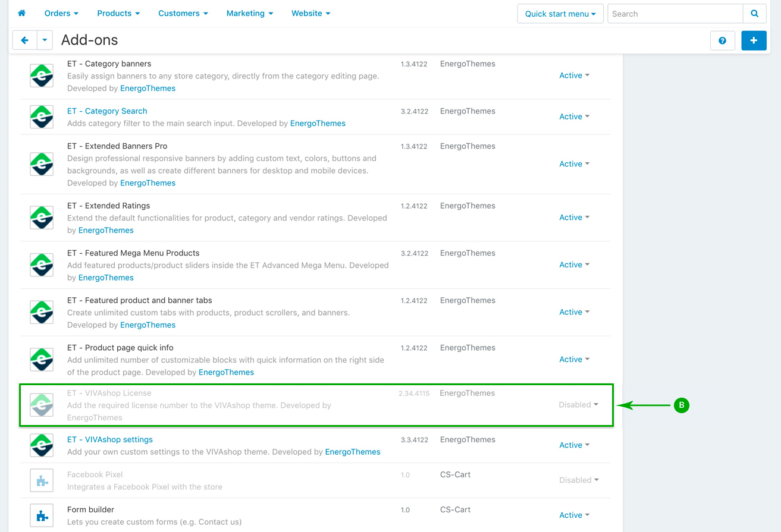Open status dropdown for ET - Category banners
The image size is (781, 532).
point(575,75)
